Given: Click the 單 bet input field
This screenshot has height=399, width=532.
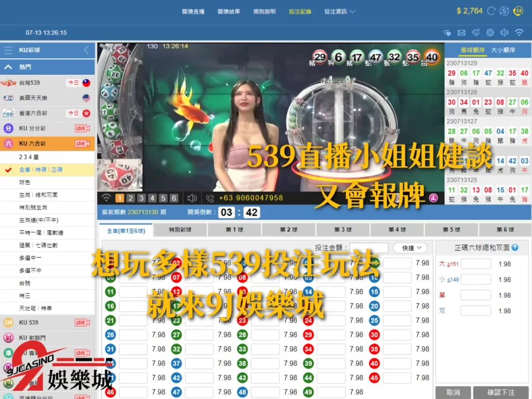Looking at the screenshot, I should [x=475, y=295].
